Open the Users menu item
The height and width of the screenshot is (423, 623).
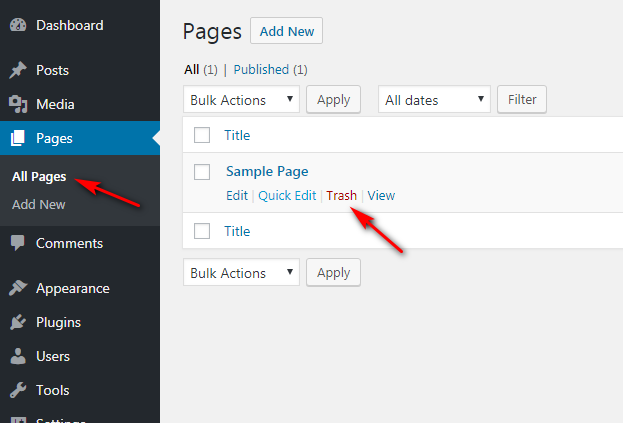(53, 357)
